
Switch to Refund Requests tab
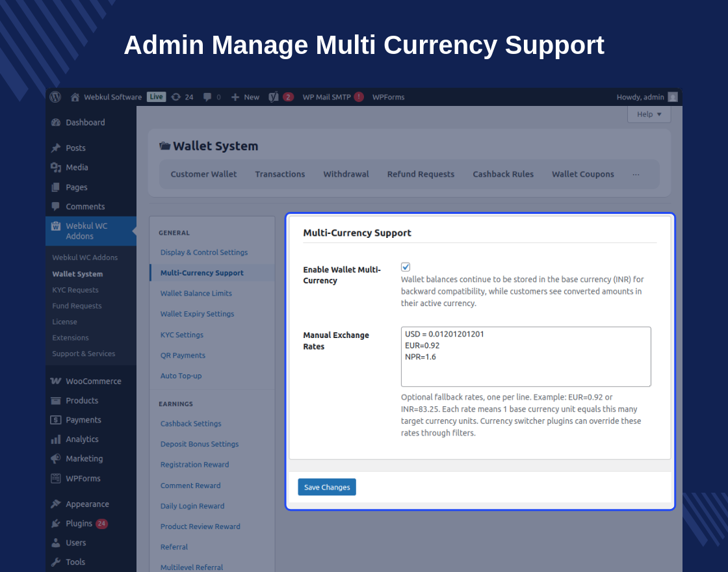pos(421,174)
